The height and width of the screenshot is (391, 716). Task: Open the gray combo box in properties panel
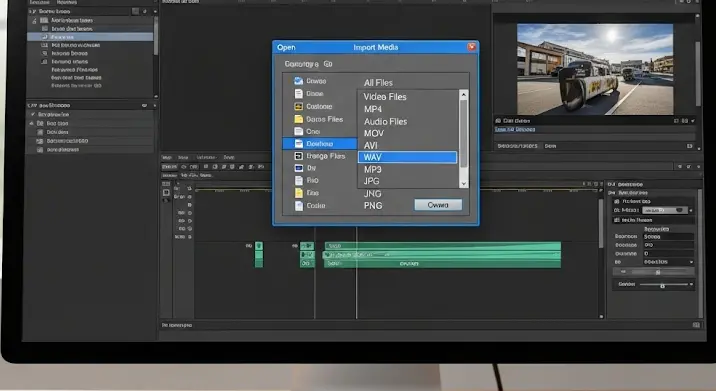point(665,210)
